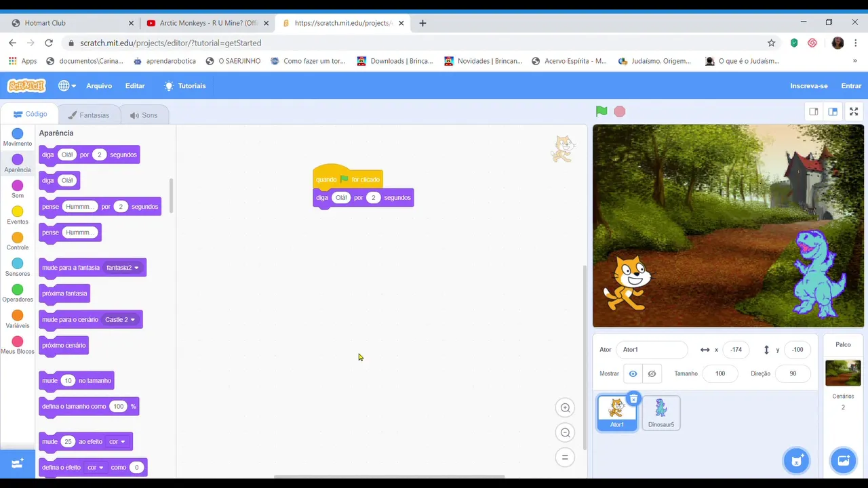Click the Entrar link

pyautogui.click(x=851, y=85)
